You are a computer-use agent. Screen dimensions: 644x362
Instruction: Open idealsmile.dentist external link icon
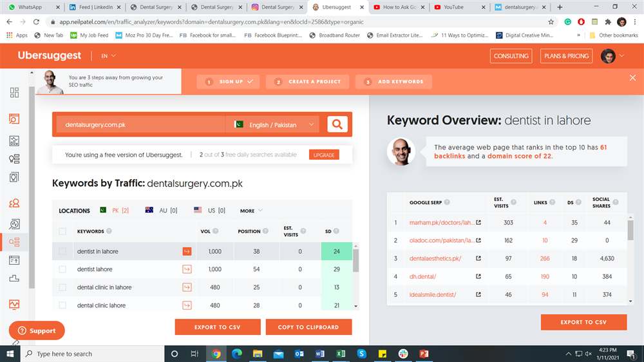(478, 294)
